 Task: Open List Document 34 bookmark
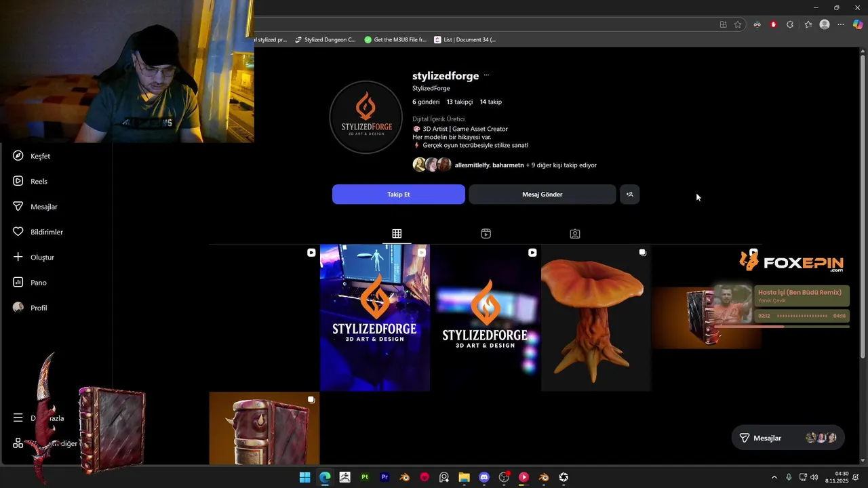point(465,40)
